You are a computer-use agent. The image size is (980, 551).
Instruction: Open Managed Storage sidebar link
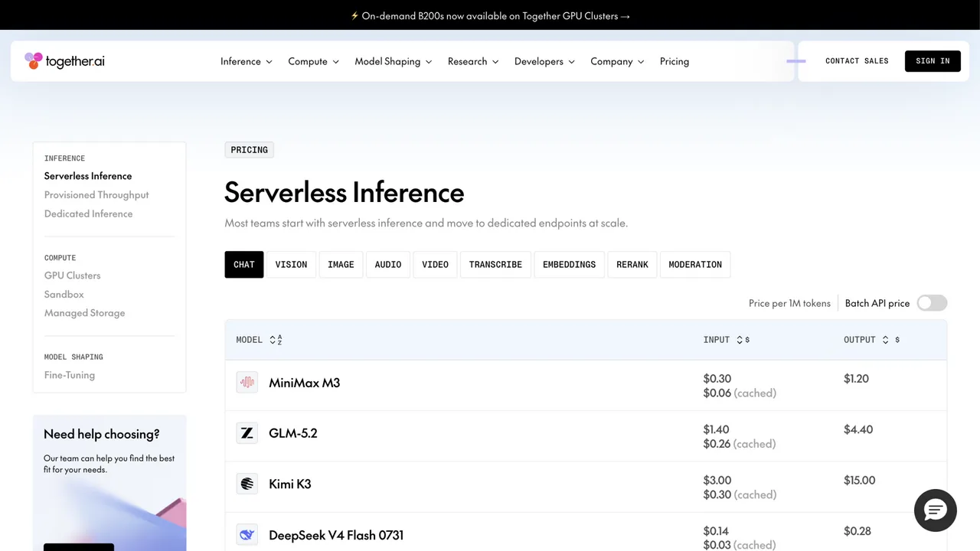[85, 313]
